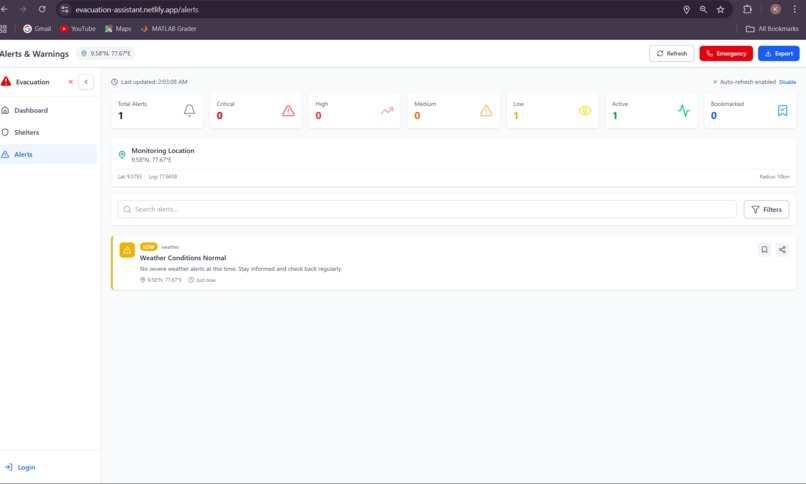Open the browser extensions puzzle icon
This screenshot has width=806, height=484.
pos(747,9)
